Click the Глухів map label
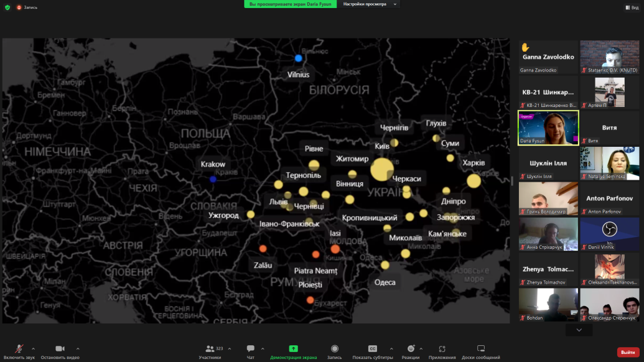This screenshot has width=644, height=362. point(436,123)
